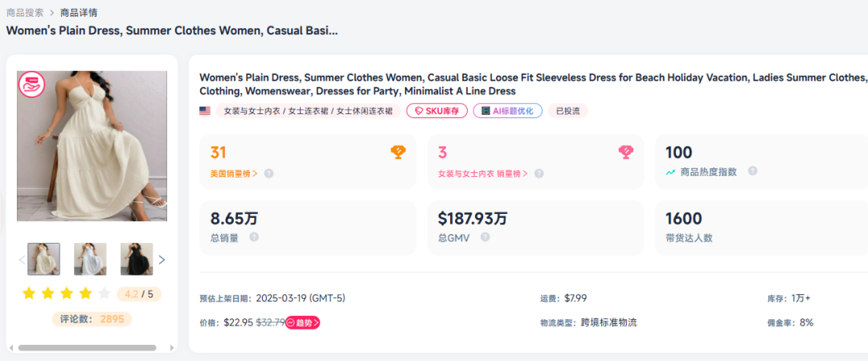This screenshot has height=361, width=868.
Task: Select the black dress thumbnail
Action: (137, 259)
